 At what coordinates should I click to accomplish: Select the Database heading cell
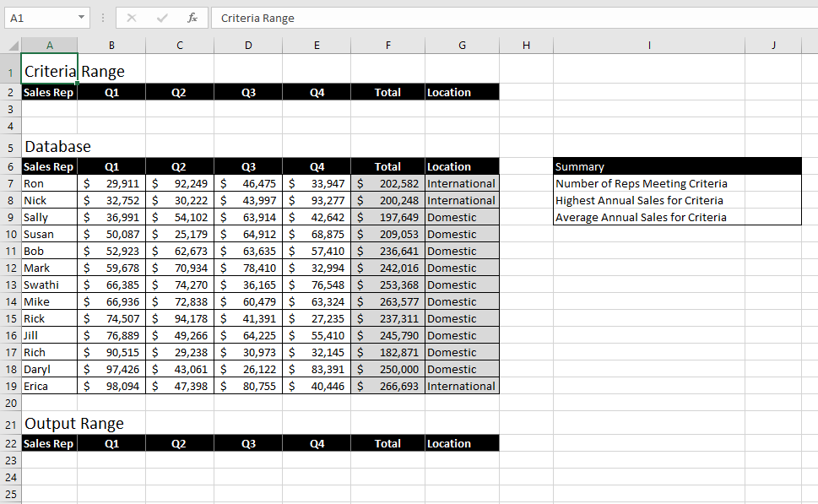[x=49, y=146]
